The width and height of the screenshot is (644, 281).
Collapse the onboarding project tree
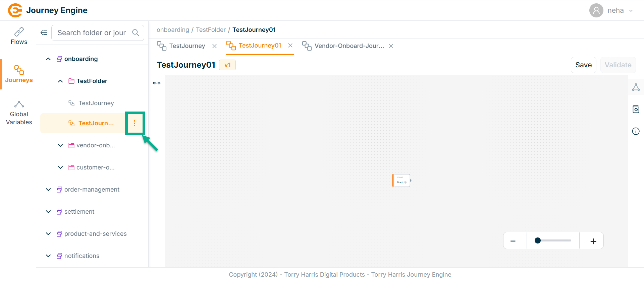[x=48, y=59]
